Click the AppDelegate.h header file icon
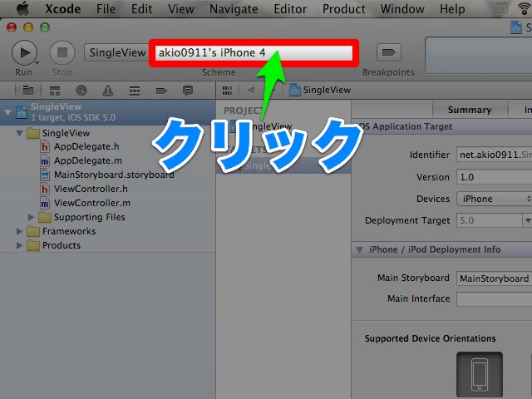The height and width of the screenshot is (399, 532). tap(44, 146)
